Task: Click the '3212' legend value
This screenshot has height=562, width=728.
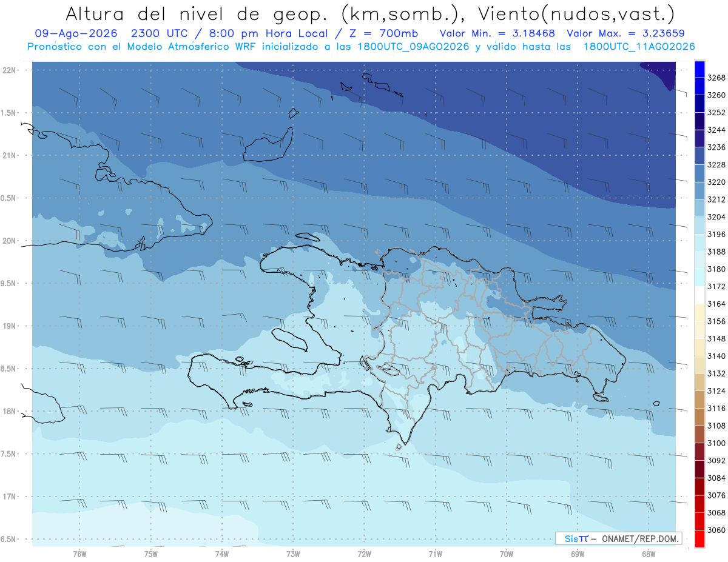Action: (x=716, y=199)
